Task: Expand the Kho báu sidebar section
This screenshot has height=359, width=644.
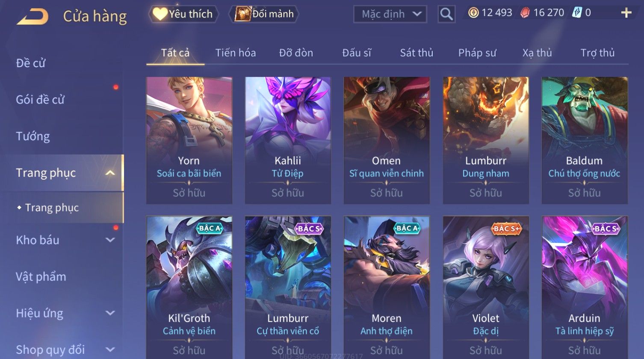Action: coord(110,240)
